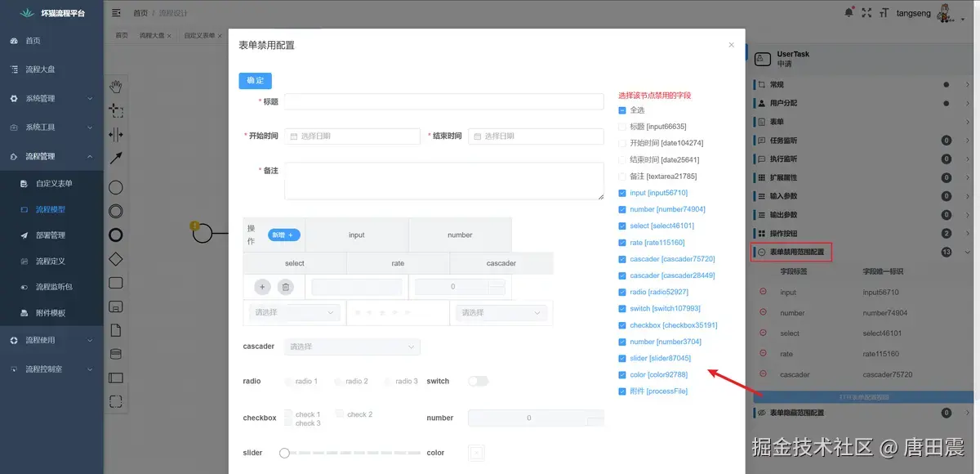This screenshot has width=980, height=474.
Task: Expand the 用户分配 panel section
Action: point(862,103)
